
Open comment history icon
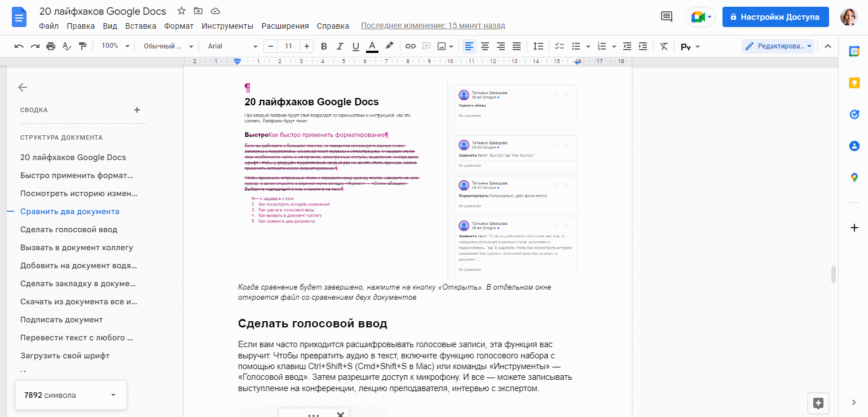pyautogui.click(x=667, y=17)
